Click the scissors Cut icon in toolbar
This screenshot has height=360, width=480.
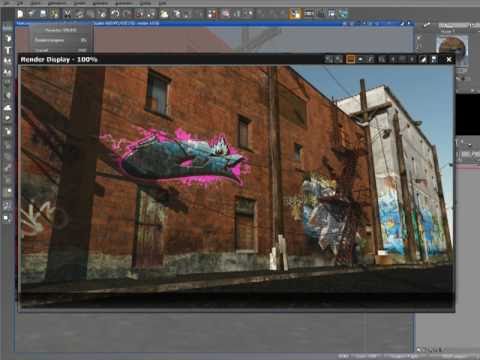coord(67,14)
